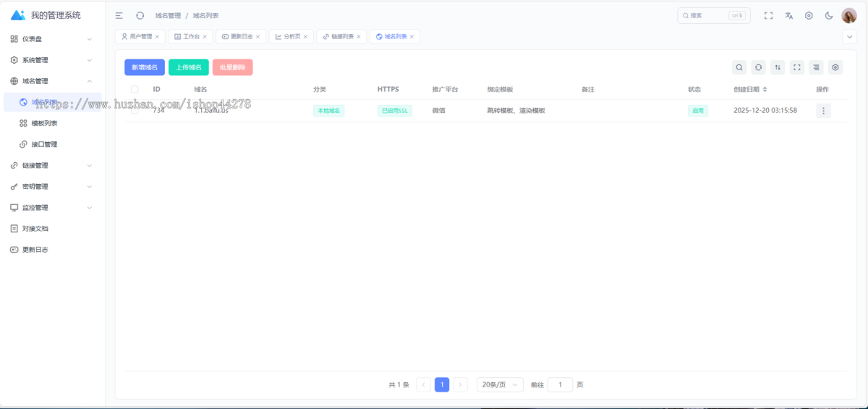Close the 工作台 tab
The image size is (868, 409).
(205, 36)
